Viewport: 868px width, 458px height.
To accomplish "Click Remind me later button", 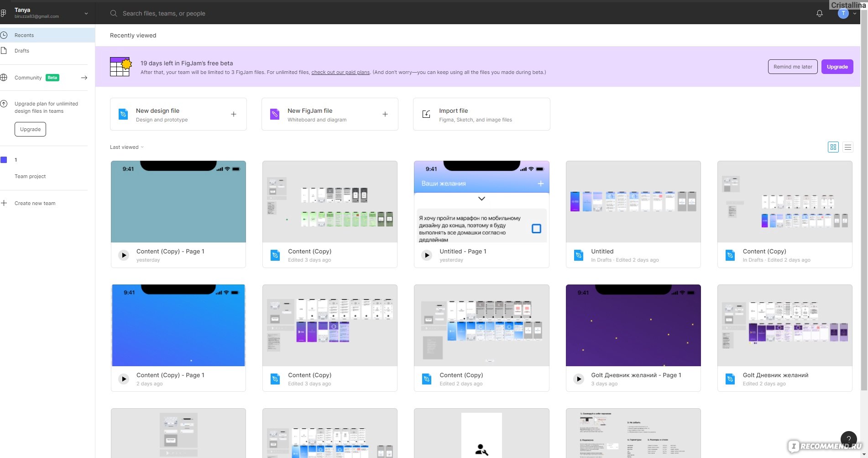I will pos(793,67).
